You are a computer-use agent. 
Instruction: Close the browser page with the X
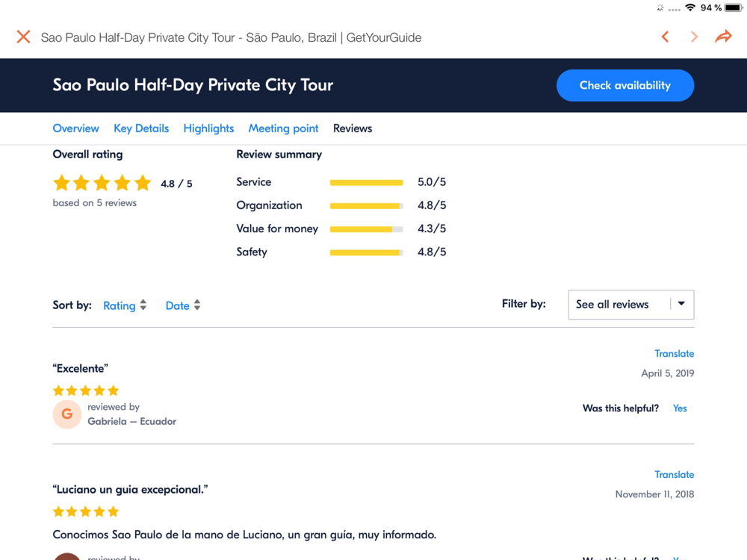(23, 37)
